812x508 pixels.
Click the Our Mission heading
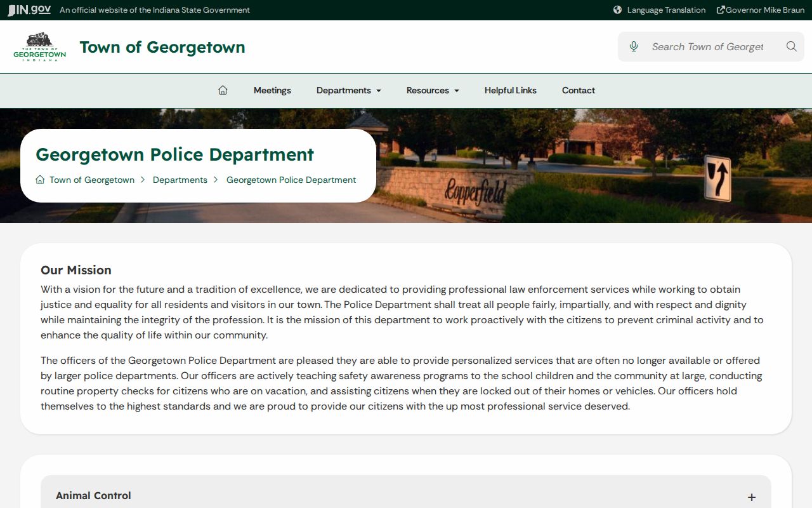coord(76,270)
